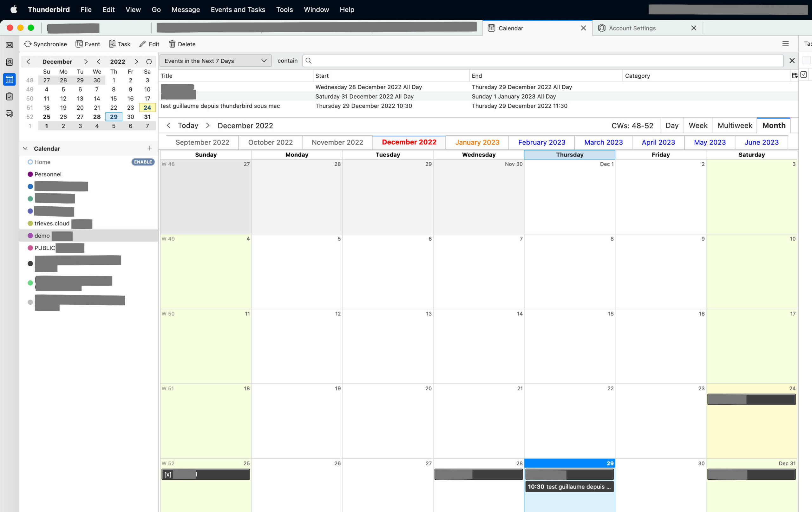Open the Go menu
The width and height of the screenshot is (812, 512).
pyautogui.click(x=156, y=10)
